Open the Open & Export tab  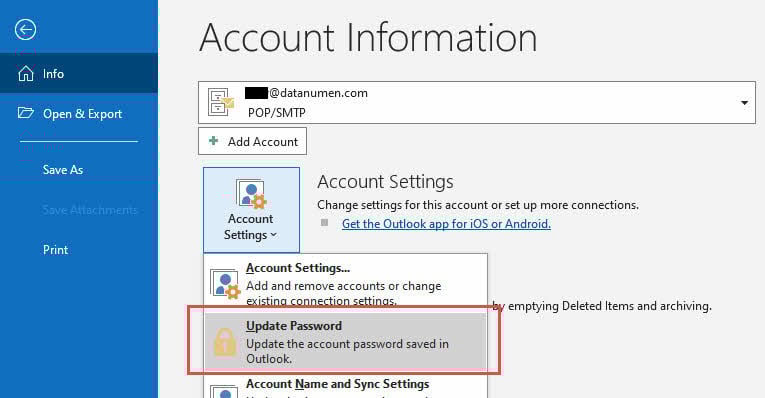click(79, 114)
